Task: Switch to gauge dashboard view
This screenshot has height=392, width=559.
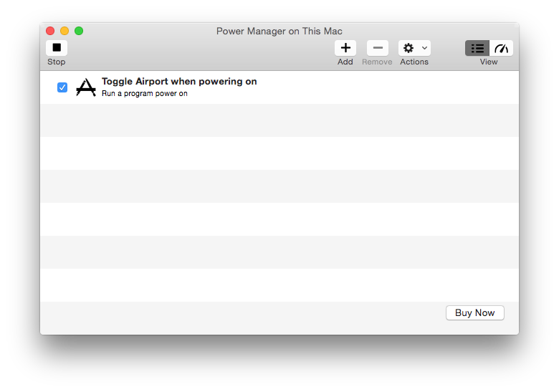Action: (501, 48)
